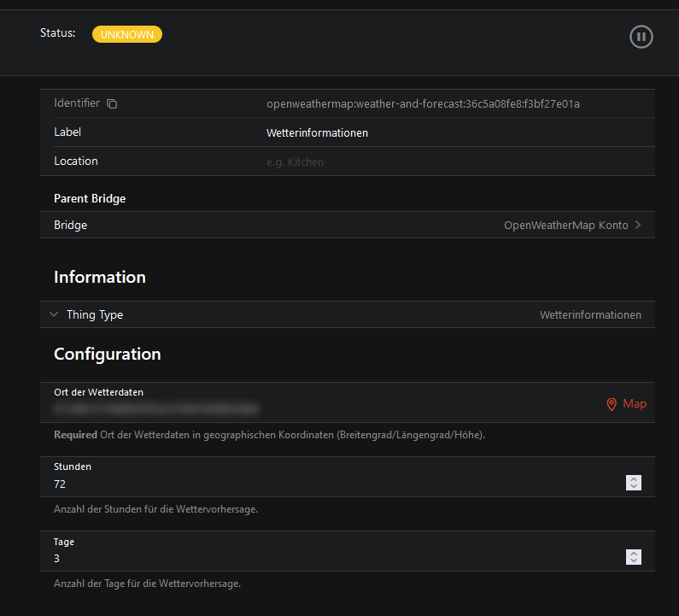Image resolution: width=679 pixels, height=616 pixels.
Task: Select the Stunden field showing 72
Action: pos(333,484)
